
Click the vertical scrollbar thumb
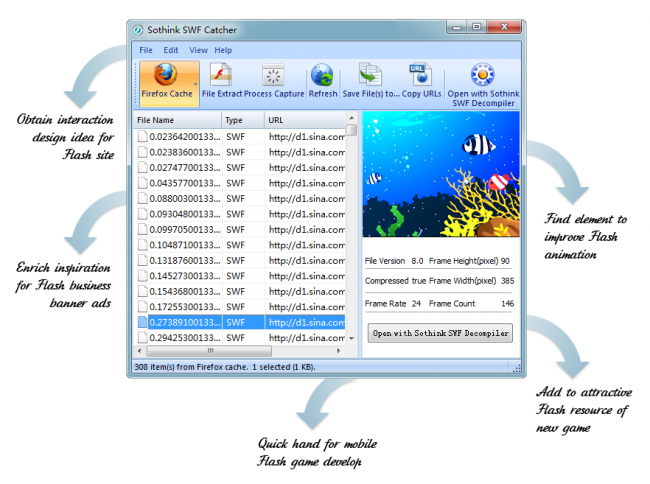352,130
